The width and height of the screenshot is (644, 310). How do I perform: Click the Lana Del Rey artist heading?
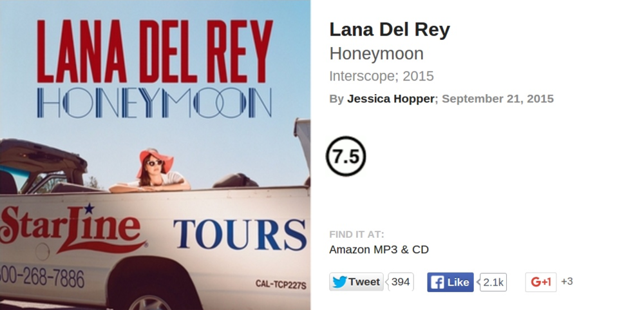(390, 30)
